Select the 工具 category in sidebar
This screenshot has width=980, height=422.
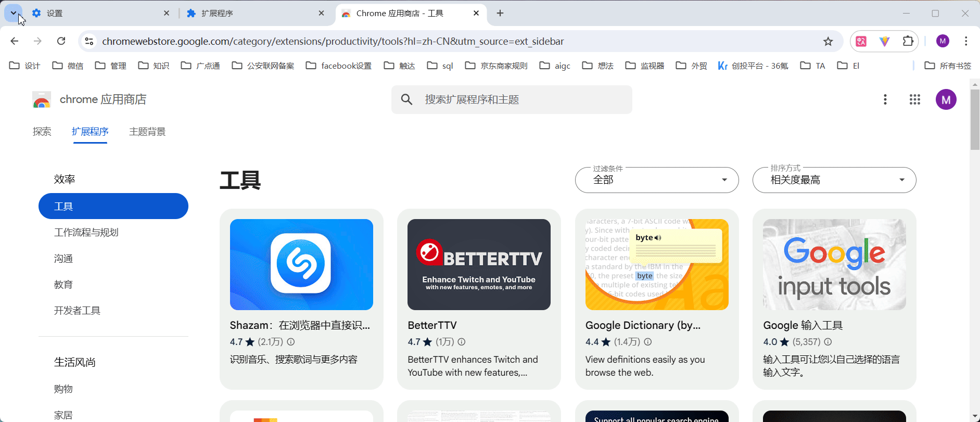pyautogui.click(x=113, y=206)
